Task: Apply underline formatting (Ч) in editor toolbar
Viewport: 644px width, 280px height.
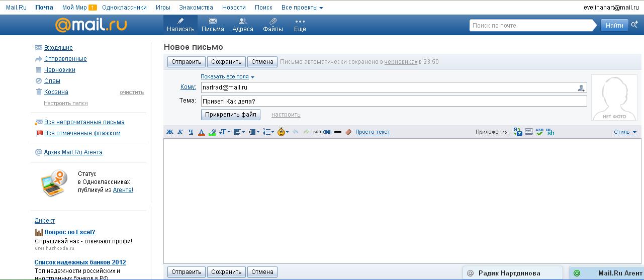Action: pos(191,132)
